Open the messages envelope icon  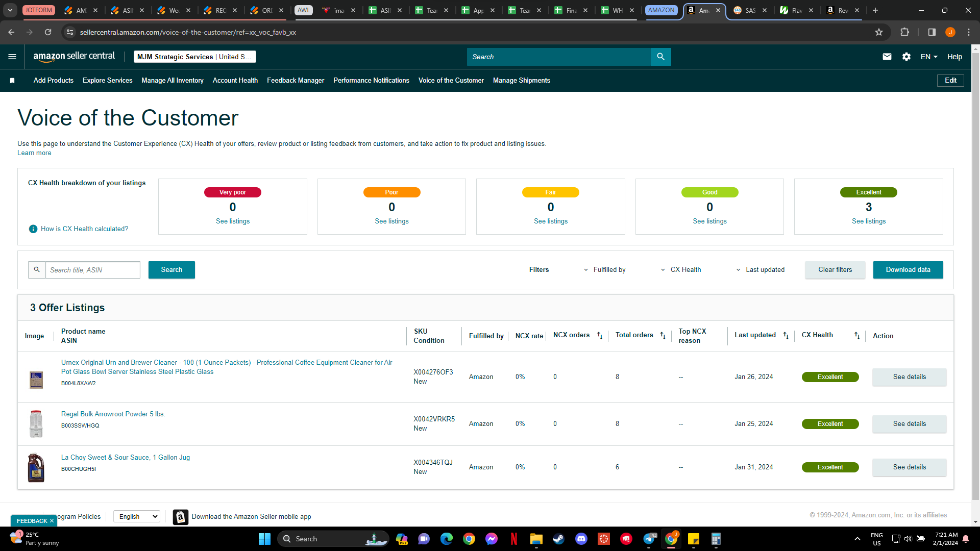coord(887,57)
